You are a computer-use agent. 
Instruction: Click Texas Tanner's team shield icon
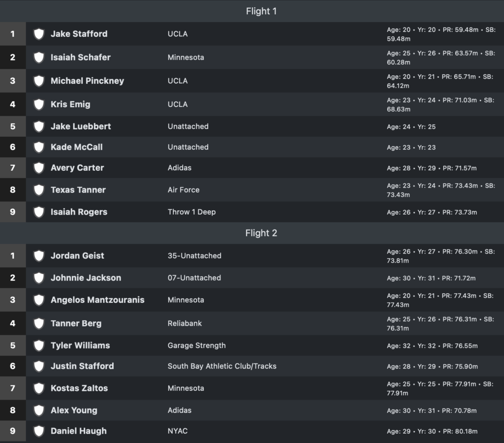[39, 190]
